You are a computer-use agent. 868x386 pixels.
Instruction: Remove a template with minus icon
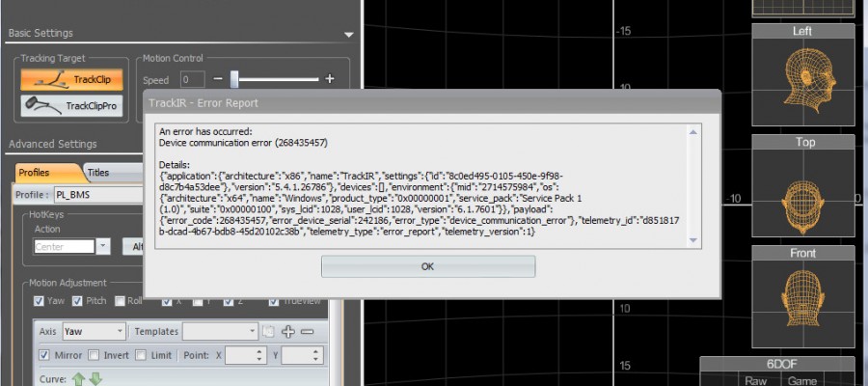[307, 332]
